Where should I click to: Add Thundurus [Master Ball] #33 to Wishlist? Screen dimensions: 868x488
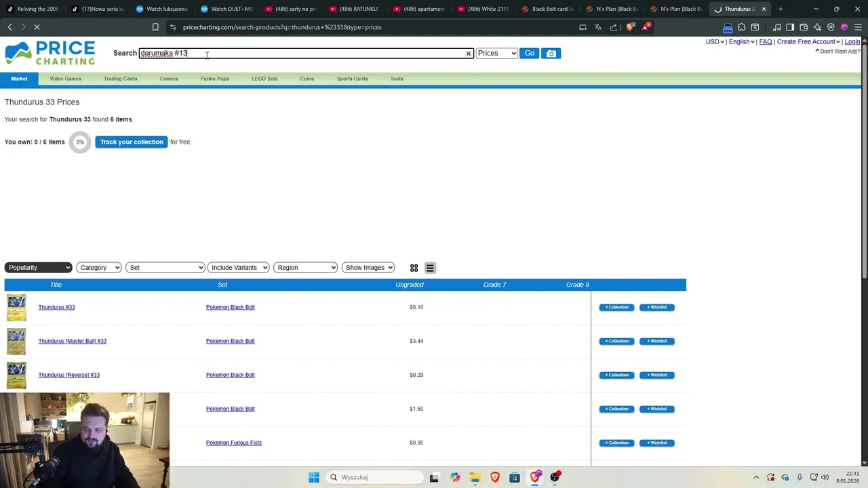(657, 342)
